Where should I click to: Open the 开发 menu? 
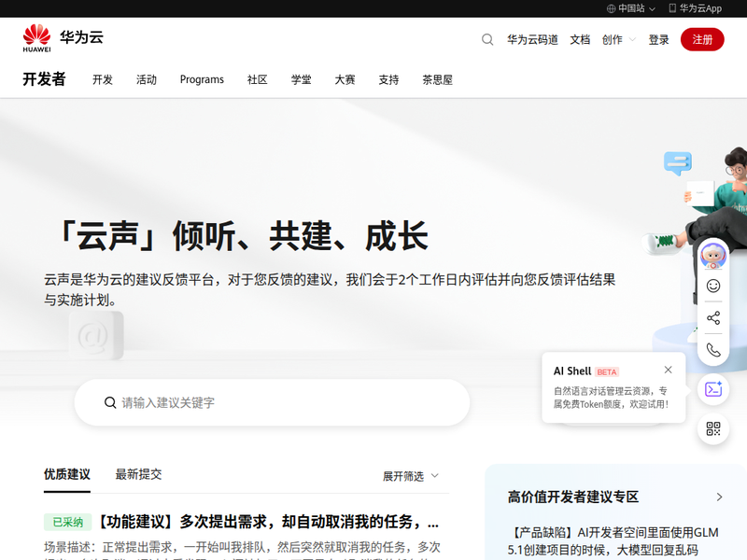103,79
